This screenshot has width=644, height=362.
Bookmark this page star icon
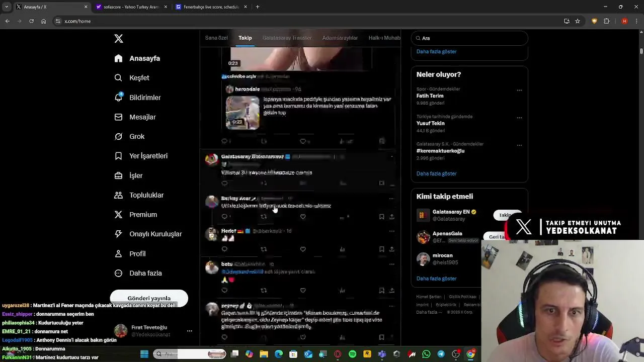click(578, 21)
